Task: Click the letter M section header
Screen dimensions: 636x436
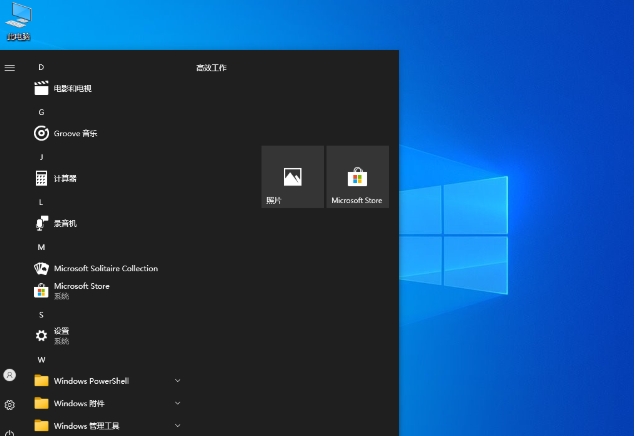Action: click(41, 246)
